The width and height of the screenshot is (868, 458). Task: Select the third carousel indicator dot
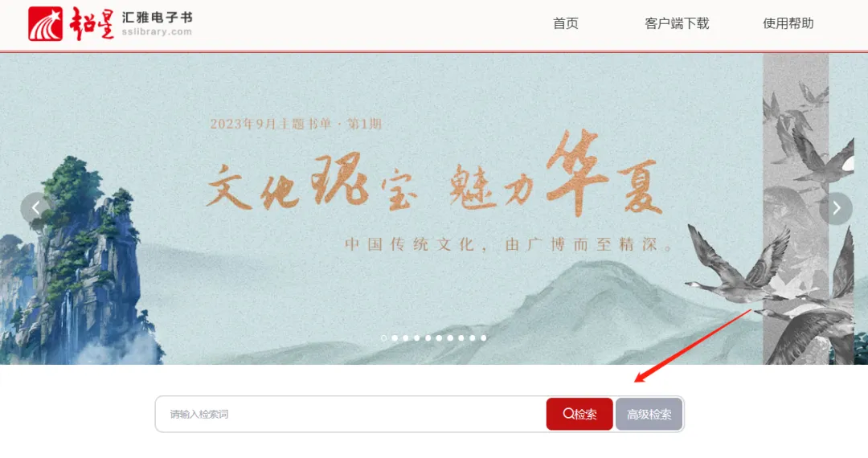click(406, 338)
